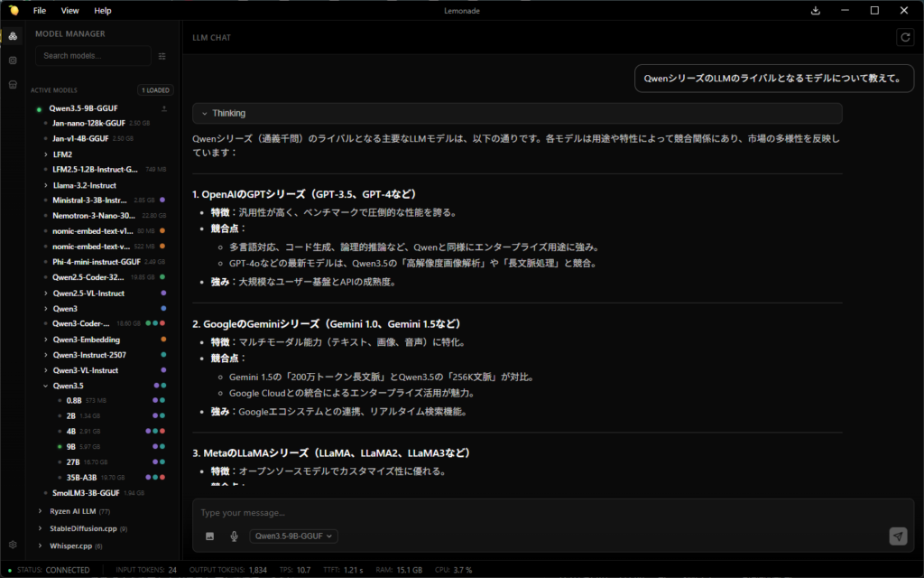Open the marketplace store sidebar icon
924x578 pixels.
click(13, 84)
